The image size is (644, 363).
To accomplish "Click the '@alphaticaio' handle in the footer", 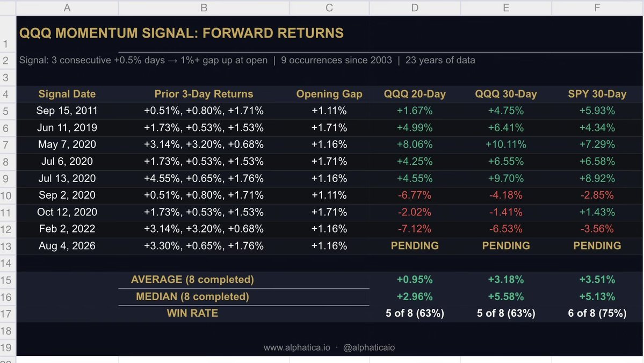I will 369,348.
